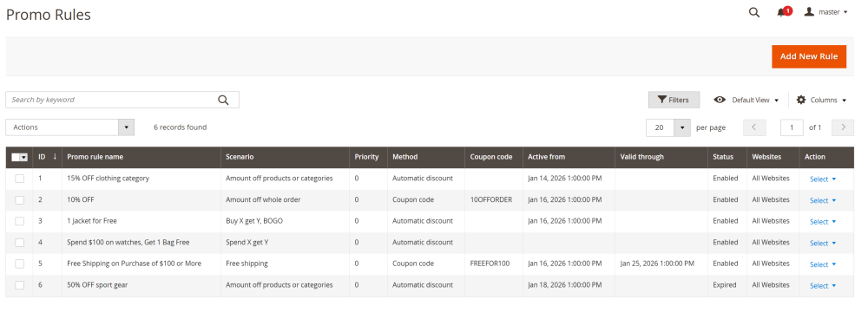868x319 pixels.
Task: Open Select action for 1 Jacket for Free
Action: click(x=823, y=222)
